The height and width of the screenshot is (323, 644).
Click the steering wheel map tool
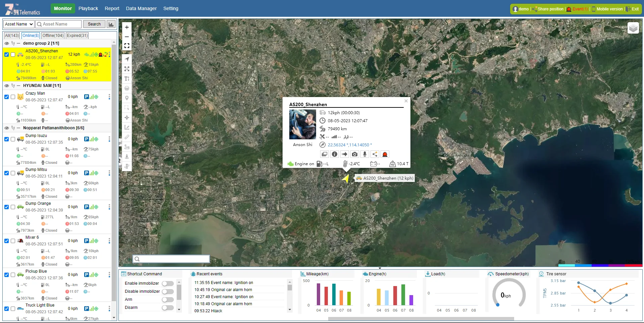point(127,88)
